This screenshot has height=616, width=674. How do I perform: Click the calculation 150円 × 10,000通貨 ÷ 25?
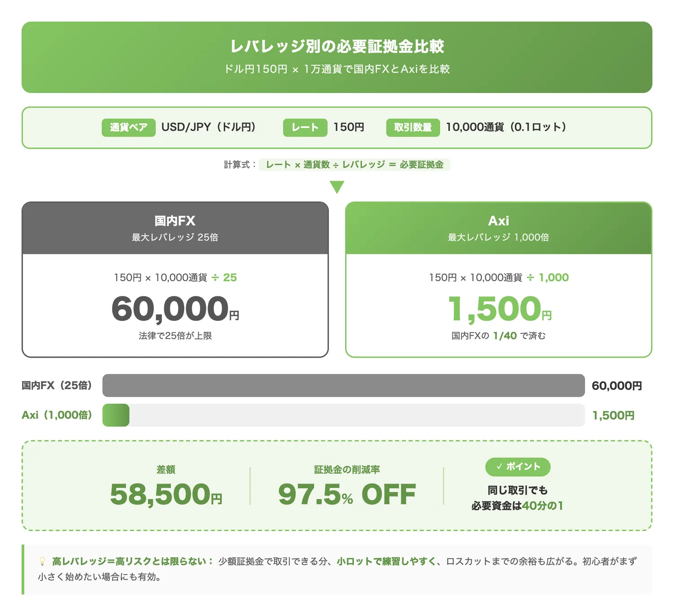(x=175, y=278)
